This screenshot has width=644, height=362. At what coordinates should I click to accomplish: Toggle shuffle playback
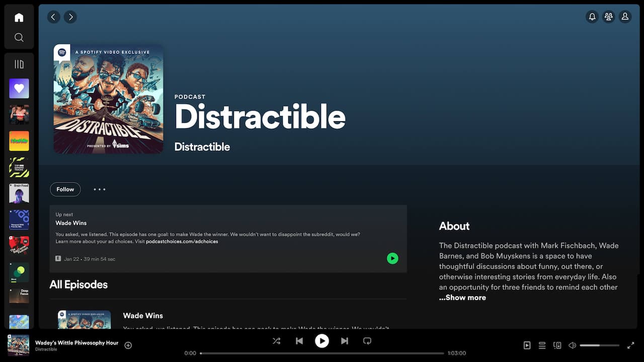[277, 341]
